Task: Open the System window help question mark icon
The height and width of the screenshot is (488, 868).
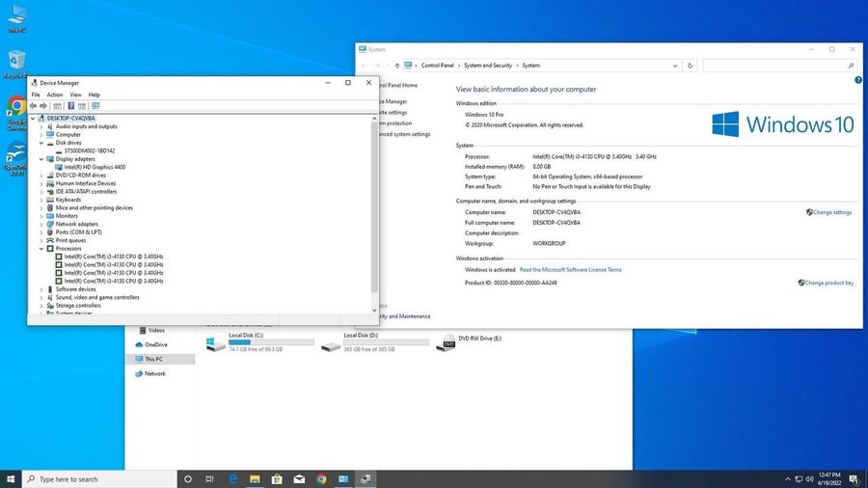Action: (x=858, y=82)
